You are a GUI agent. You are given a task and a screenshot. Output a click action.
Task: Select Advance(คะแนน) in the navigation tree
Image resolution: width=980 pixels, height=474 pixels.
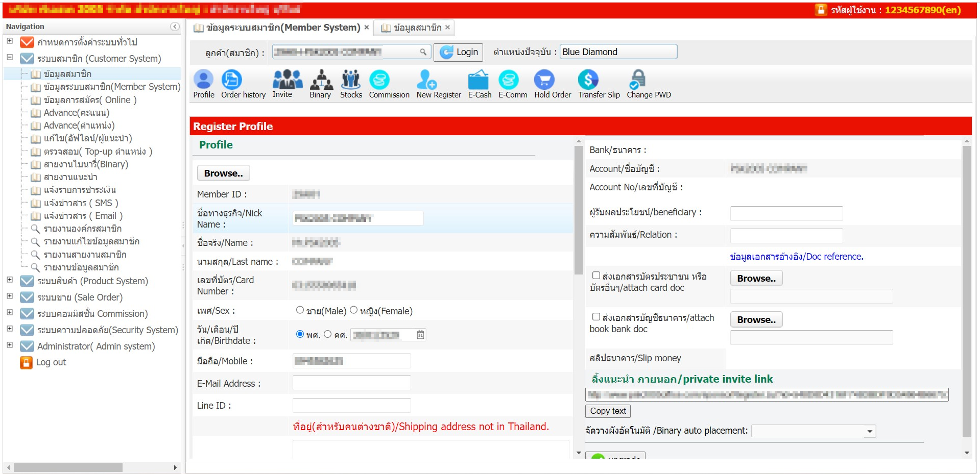[77, 113]
